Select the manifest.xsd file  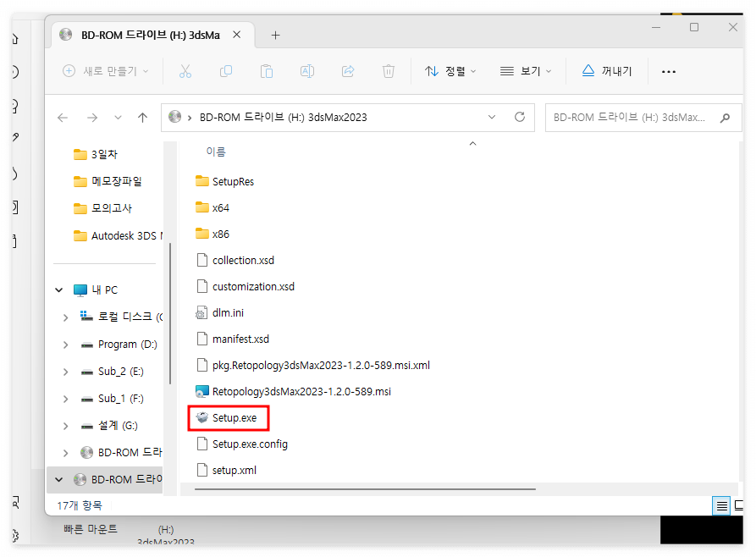tap(233, 339)
